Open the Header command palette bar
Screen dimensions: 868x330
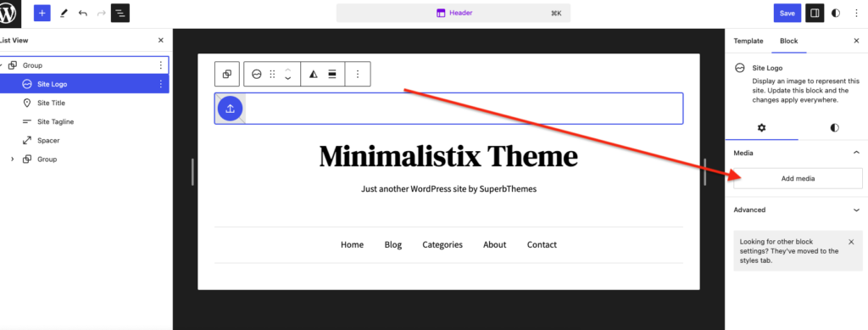(453, 14)
